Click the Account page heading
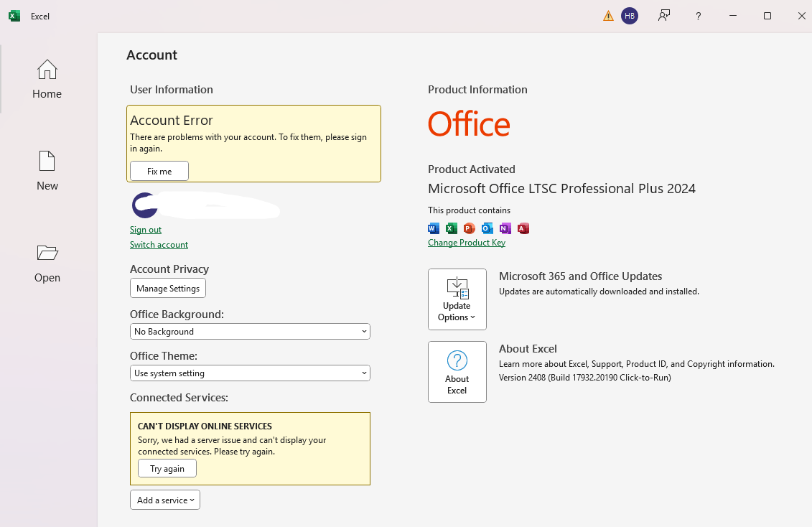This screenshot has width=812, height=527. click(x=151, y=55)
